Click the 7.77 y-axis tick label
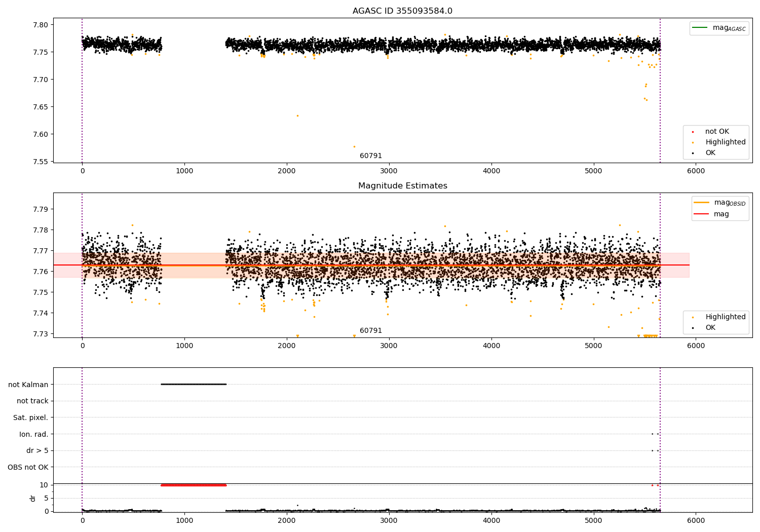The width and height of the screenshot is (760, 532). [41, 251]
